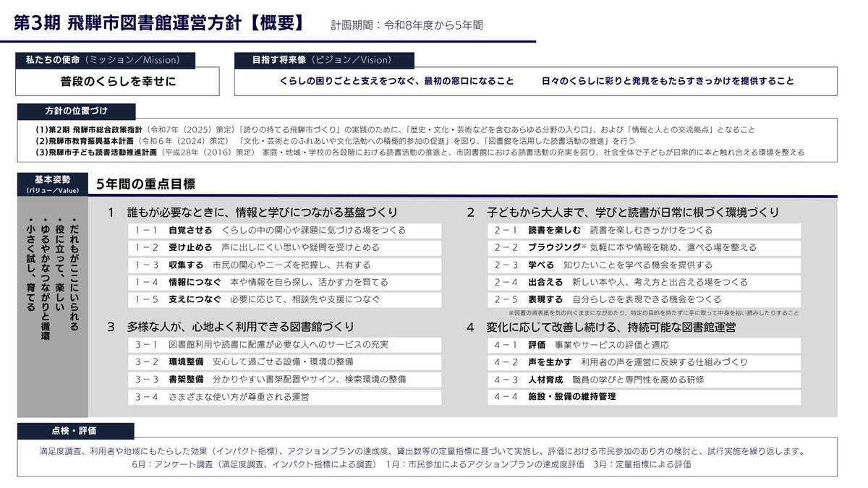Click vertical text 小さく試し、育てる

pyautogui.click(x=31, y=262)
